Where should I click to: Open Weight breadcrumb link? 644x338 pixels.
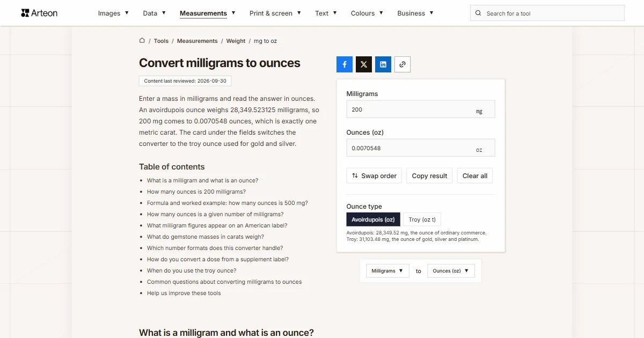(x=236, y=41)
